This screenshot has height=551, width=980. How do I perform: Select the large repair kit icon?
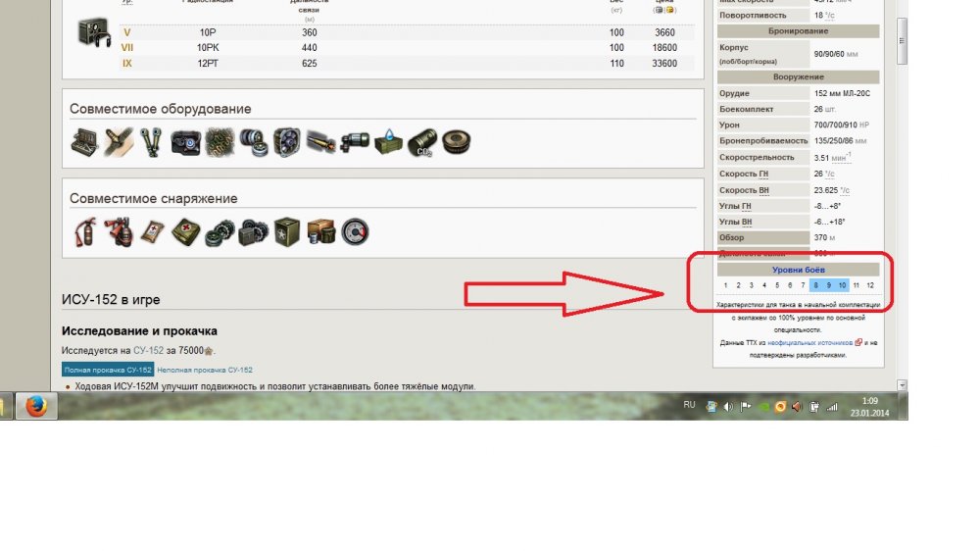coord(253,232)
